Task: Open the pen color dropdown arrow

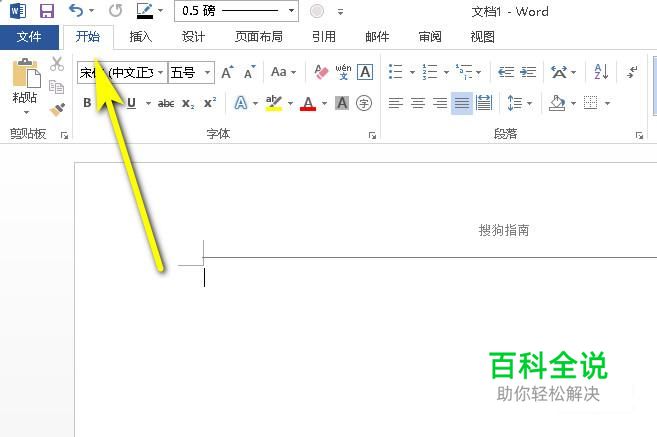Action: pos(160,11)
